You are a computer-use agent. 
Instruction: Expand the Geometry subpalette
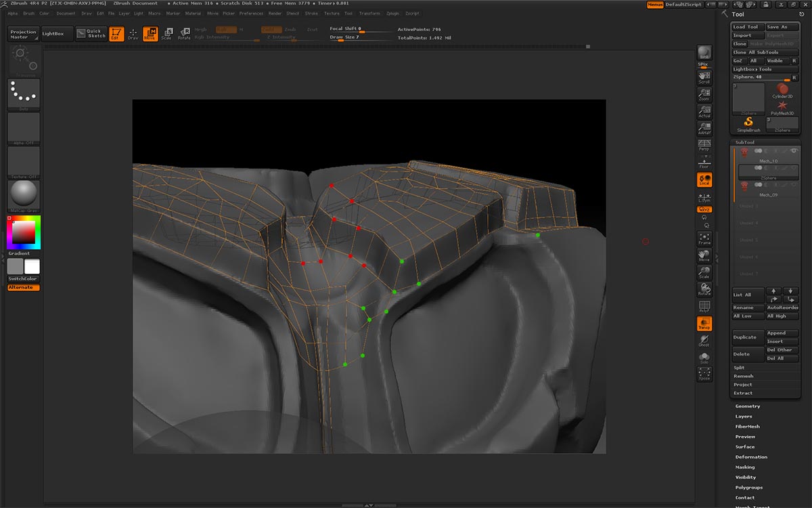[x=748, y=406]
